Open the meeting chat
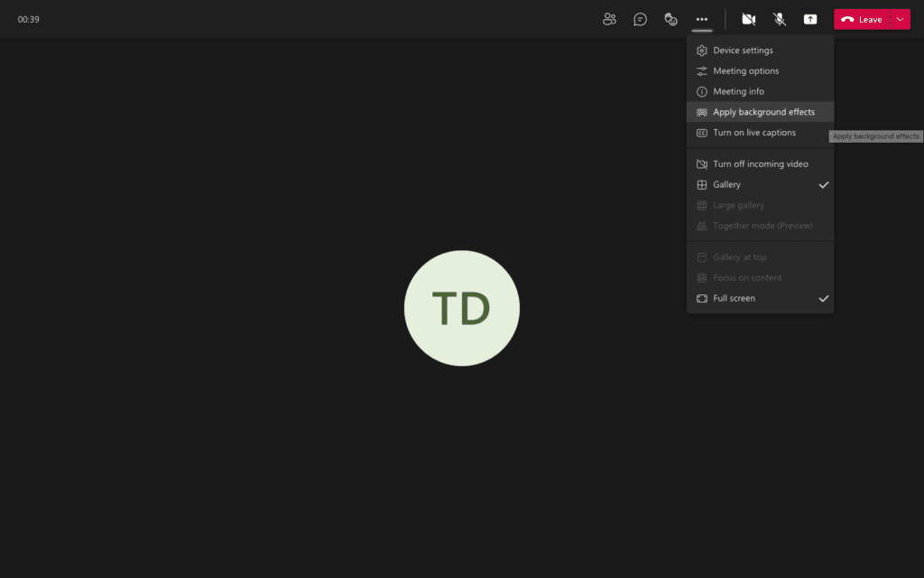 pyautogui.click(x=640, y=19)
